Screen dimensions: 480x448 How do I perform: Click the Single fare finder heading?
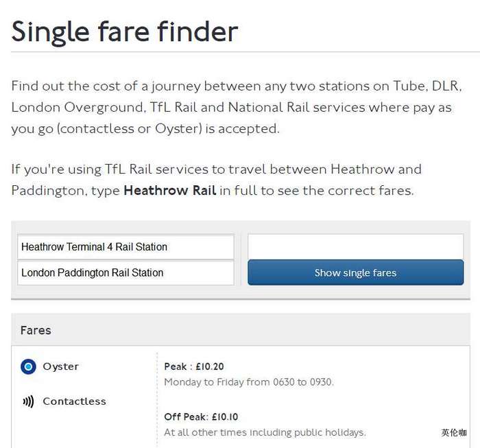click(x=125, y=32)
